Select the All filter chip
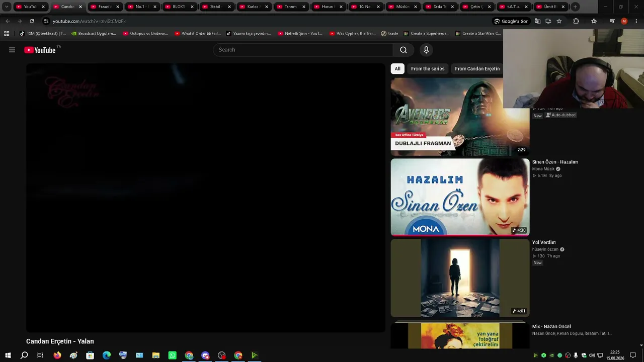This screenshot has height=362, width=644. [x=397, y=69]
